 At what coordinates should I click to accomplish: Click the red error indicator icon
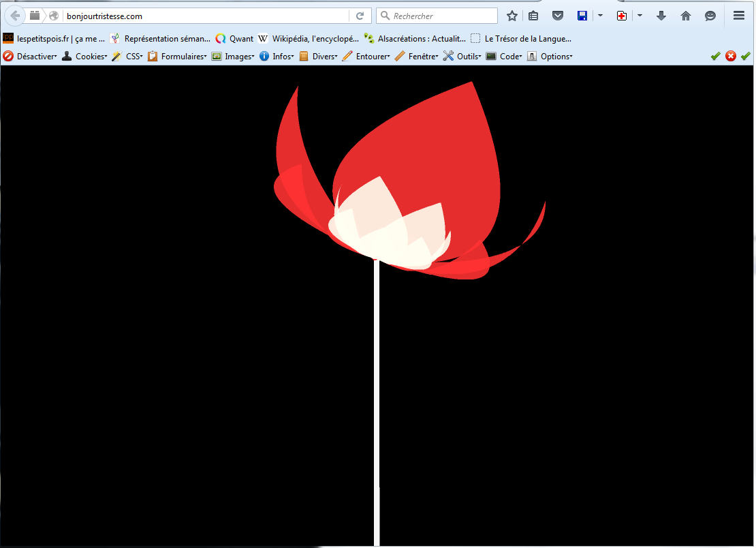tap(731, 56)
